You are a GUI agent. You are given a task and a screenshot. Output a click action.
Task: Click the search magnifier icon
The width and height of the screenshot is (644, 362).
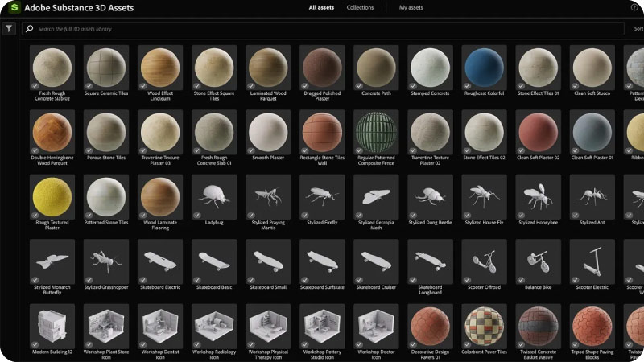29,29
